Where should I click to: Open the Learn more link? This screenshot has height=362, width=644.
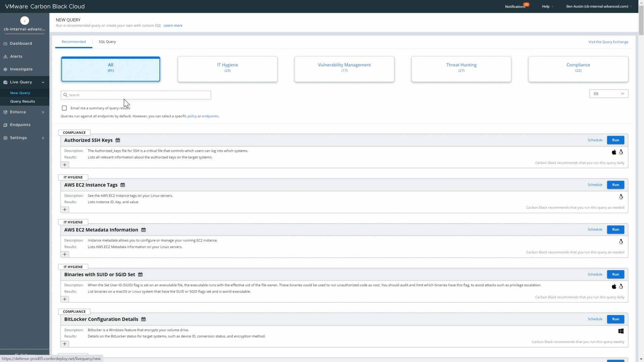click(173, 25)
